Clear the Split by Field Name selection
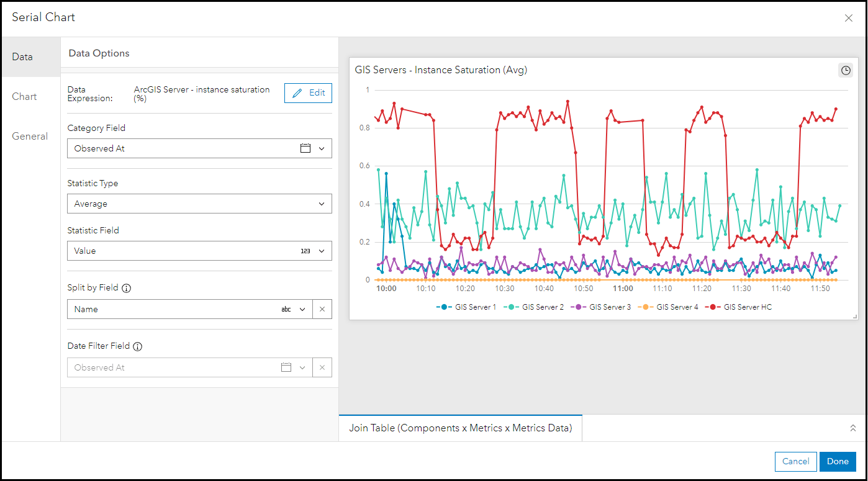This screenshot has width=868, height=481. click(322, 309)
